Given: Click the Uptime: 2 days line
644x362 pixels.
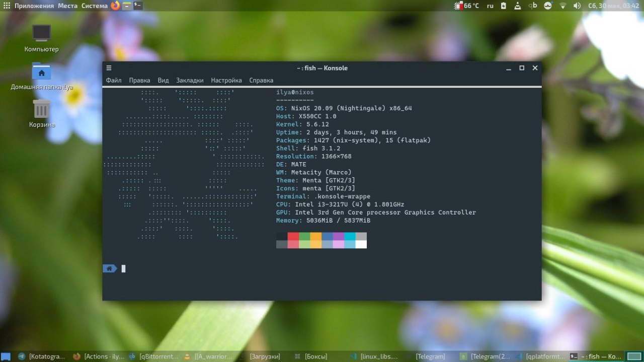Looking at the screenshot, I should tap(336, 132).
